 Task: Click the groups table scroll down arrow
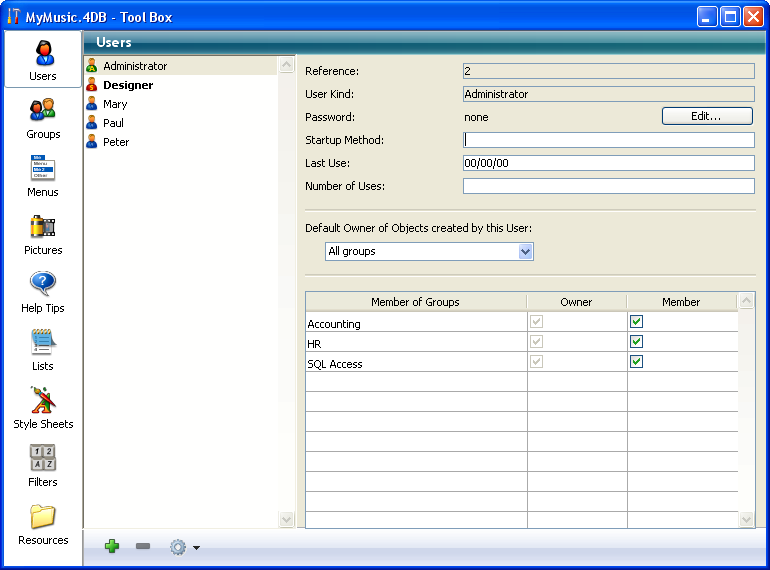pos(746,519)
